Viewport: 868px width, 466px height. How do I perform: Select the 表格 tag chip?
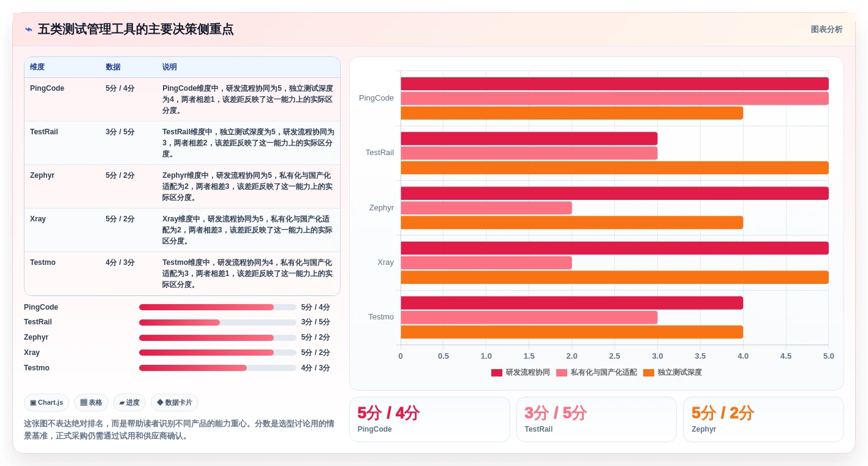91,403
